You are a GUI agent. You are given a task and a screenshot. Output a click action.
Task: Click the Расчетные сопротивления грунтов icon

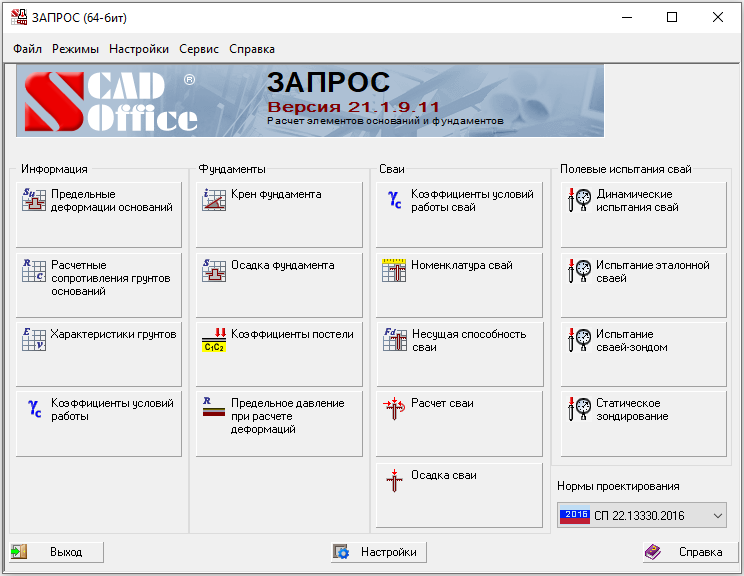[x=34, y=270]
